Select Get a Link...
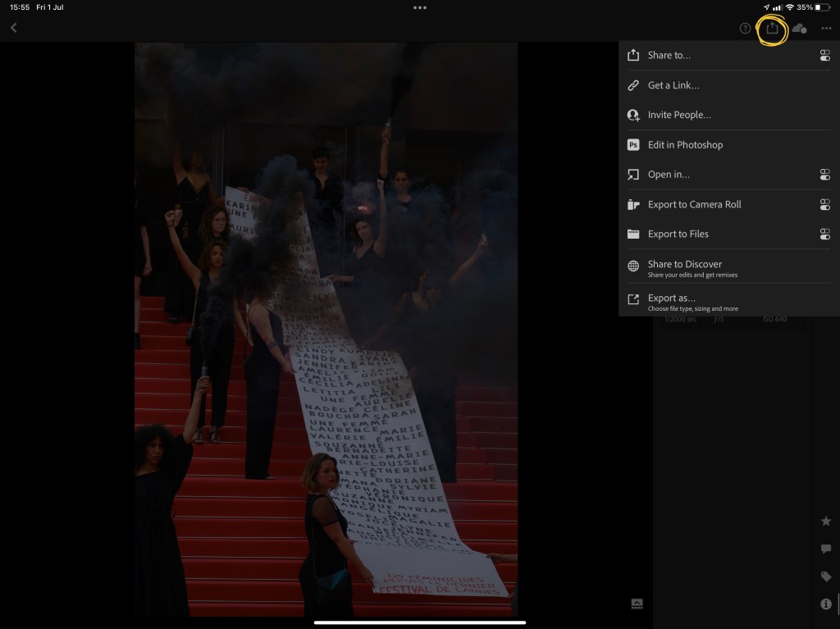This screenshot has width=840, height=629. (673, 85)
